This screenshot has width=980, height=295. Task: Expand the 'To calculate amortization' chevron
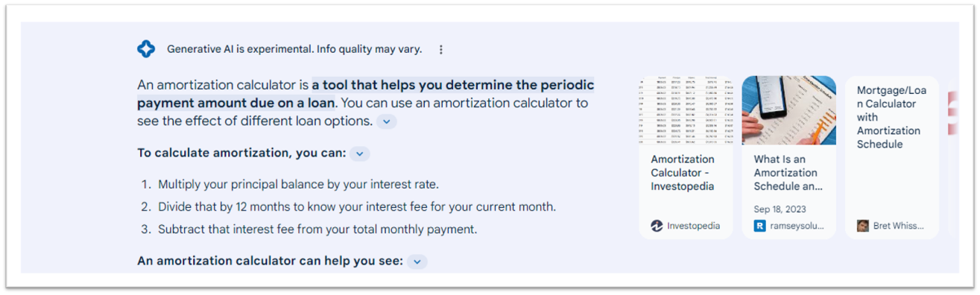click(x=359, y=153)
